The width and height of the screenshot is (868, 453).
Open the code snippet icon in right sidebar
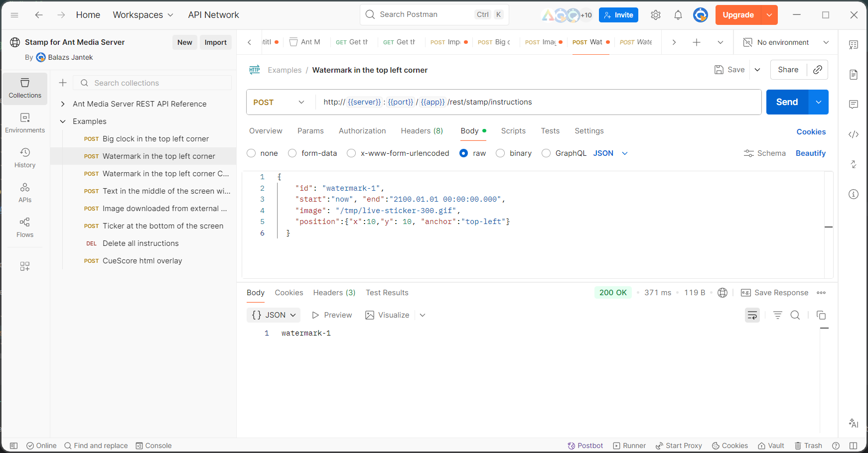pyautogui.click(x=854, y=134)
